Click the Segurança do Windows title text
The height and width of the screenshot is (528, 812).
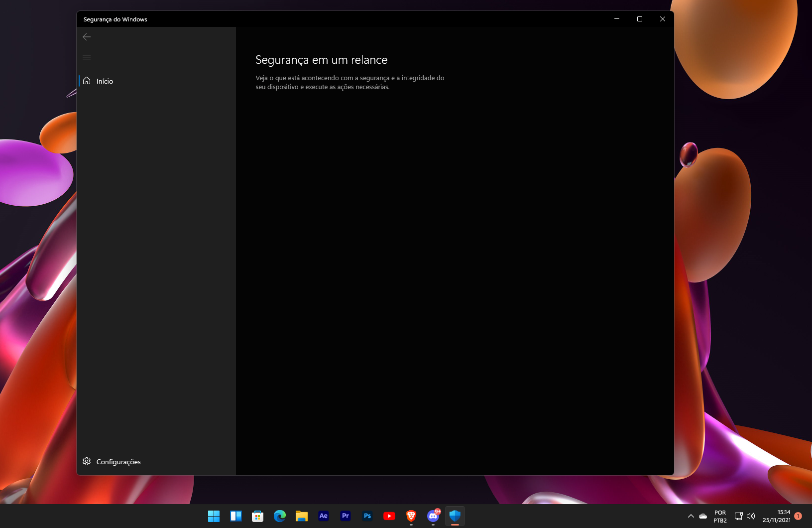pyautogui.click(x=116, y=19)
